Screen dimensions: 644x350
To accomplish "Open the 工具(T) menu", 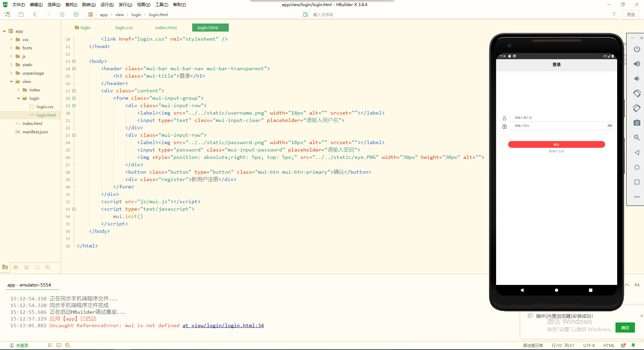I will click(x=162, y=5).
